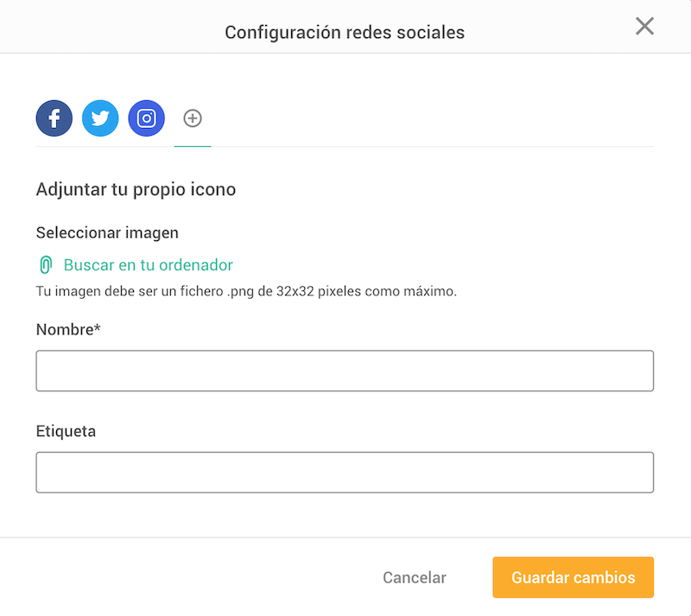The height and width of the screenshot is (616, 691).
Task: Switch to the Instagram icon tab
Action: (x=146, y=118)
